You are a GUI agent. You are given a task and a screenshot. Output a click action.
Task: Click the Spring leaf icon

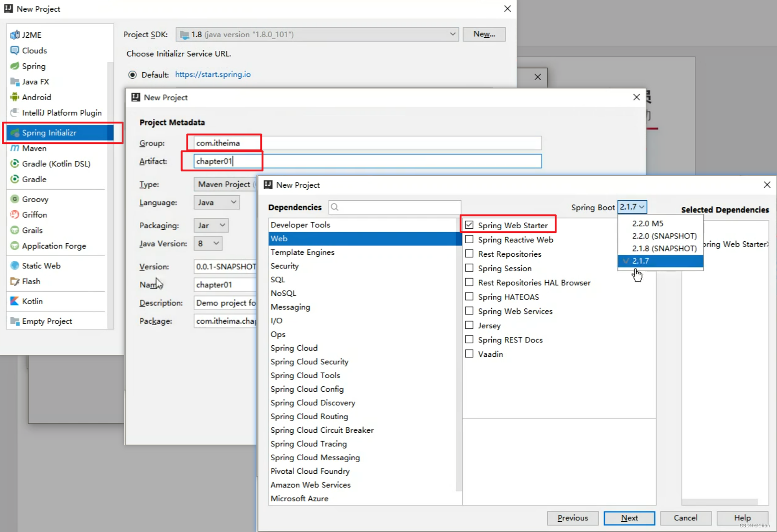(15, 66)
